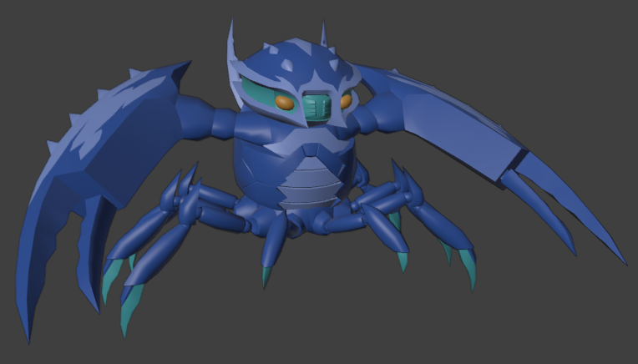
Task: Select the segmented light-blue belly plate
Action: tap(311, 182)
